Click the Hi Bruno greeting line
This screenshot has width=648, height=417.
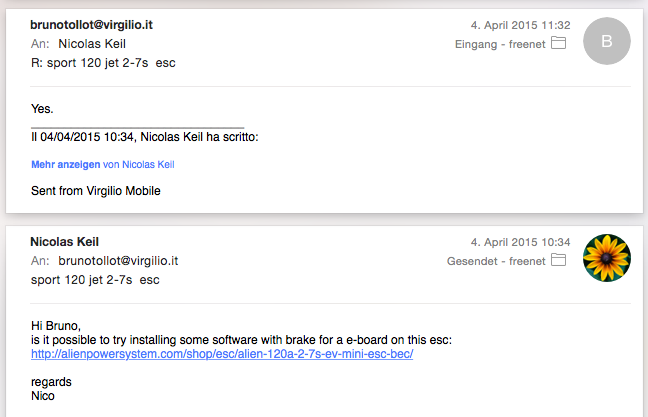(56, 326)
